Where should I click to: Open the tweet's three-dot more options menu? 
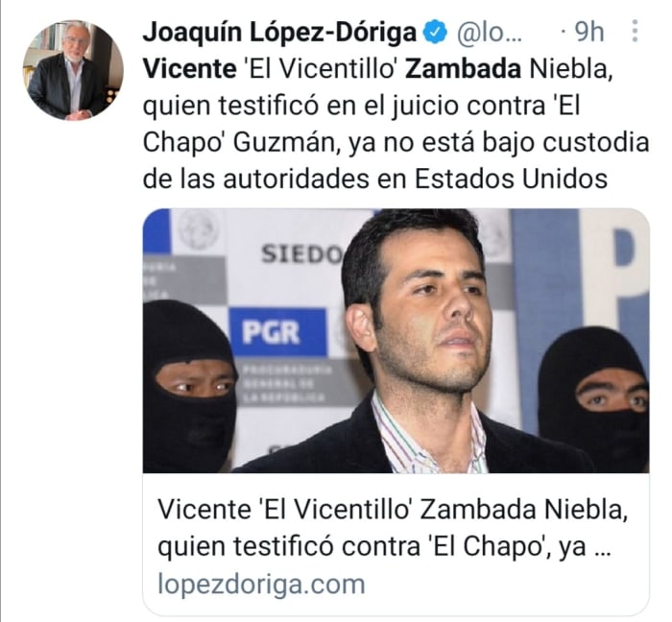636,32
